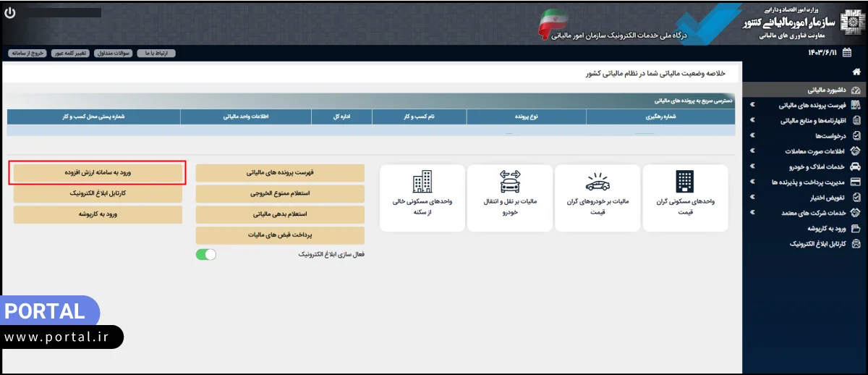Click the 1403/6/11 date text
Viewport: 868px width, 375px height.
(824, 53)
